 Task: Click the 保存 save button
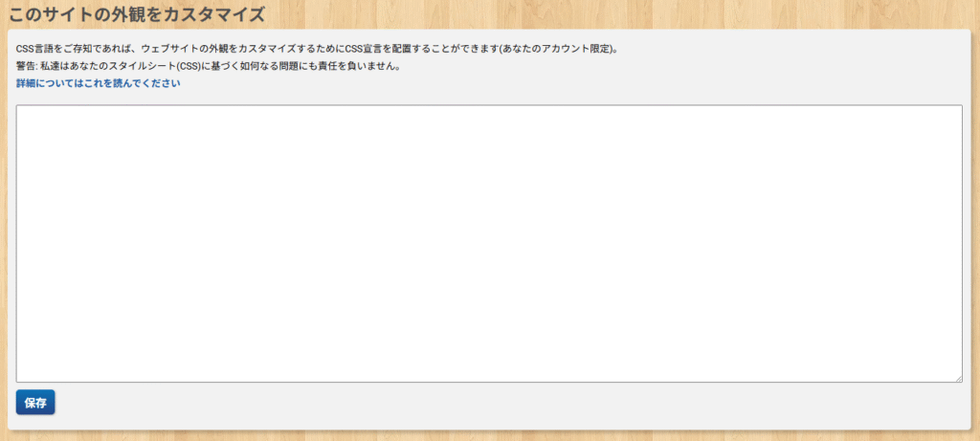35,403
